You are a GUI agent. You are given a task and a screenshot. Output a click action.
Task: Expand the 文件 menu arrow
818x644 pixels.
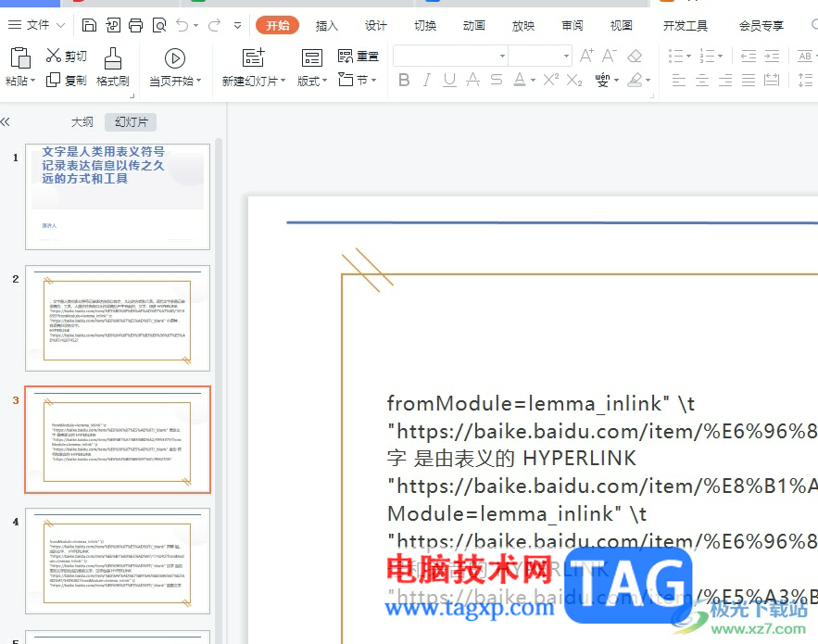coord(60,25)
